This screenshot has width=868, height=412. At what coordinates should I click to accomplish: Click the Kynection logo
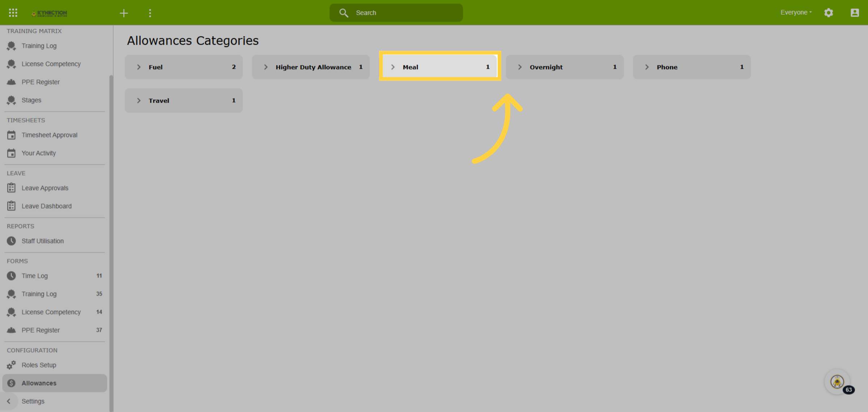coord(50,13)
